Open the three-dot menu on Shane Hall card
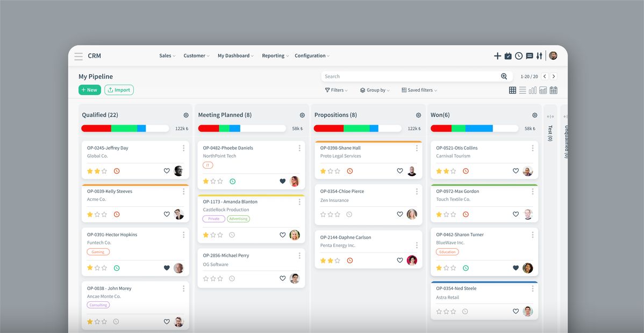Viewport: 644px width, 333px height. pyautogui.click(x=417, y=148)
